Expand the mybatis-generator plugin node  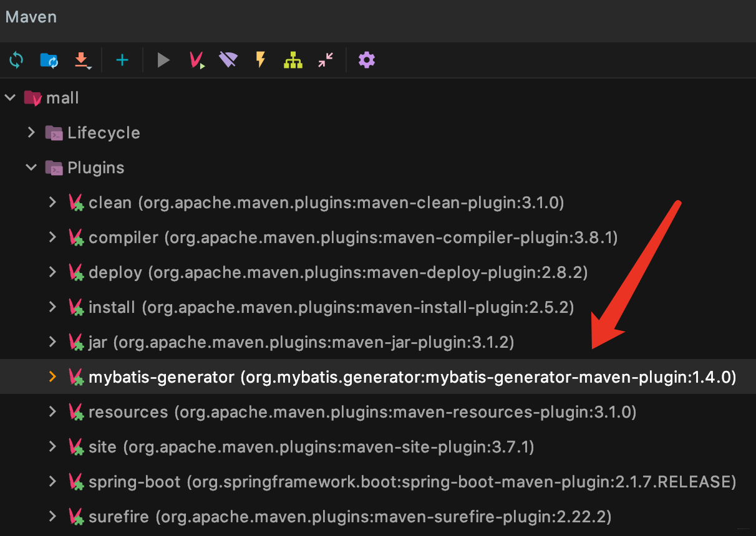tap(53, 376)
